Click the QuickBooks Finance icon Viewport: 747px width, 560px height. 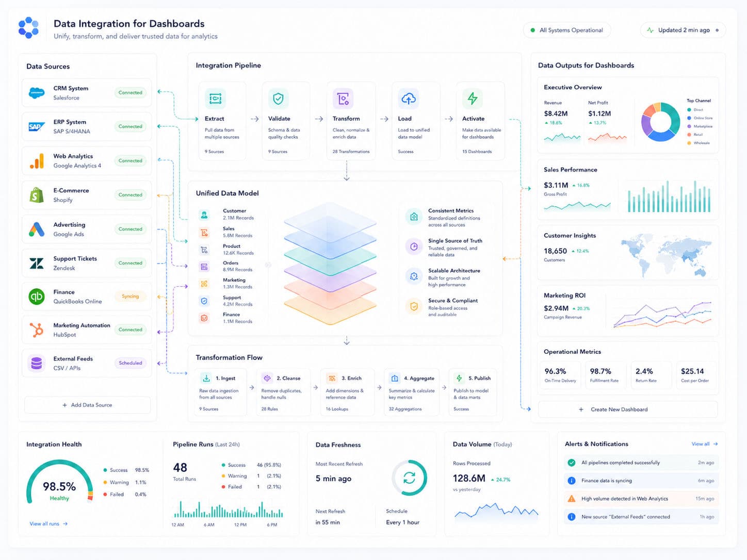[x=37, y=297]
